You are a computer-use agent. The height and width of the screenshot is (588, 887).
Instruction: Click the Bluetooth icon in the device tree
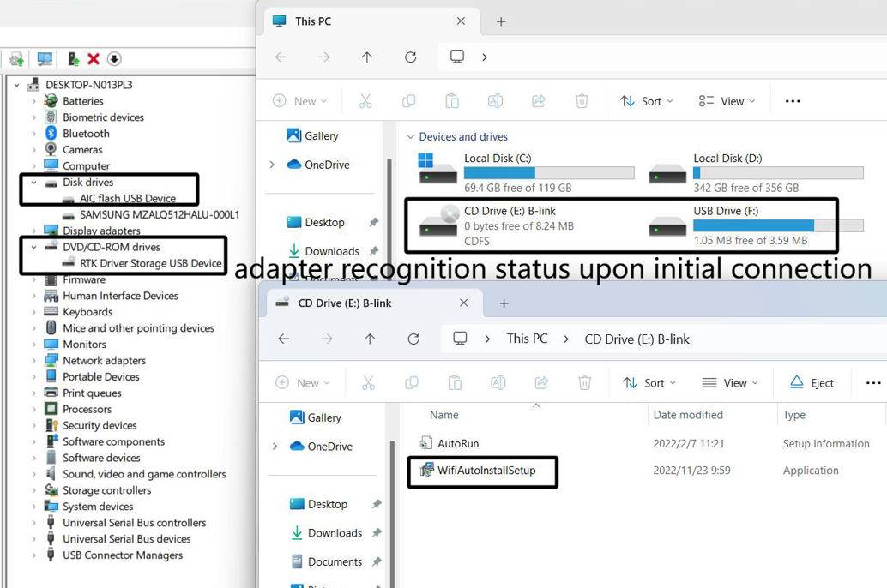coord(51,134)
